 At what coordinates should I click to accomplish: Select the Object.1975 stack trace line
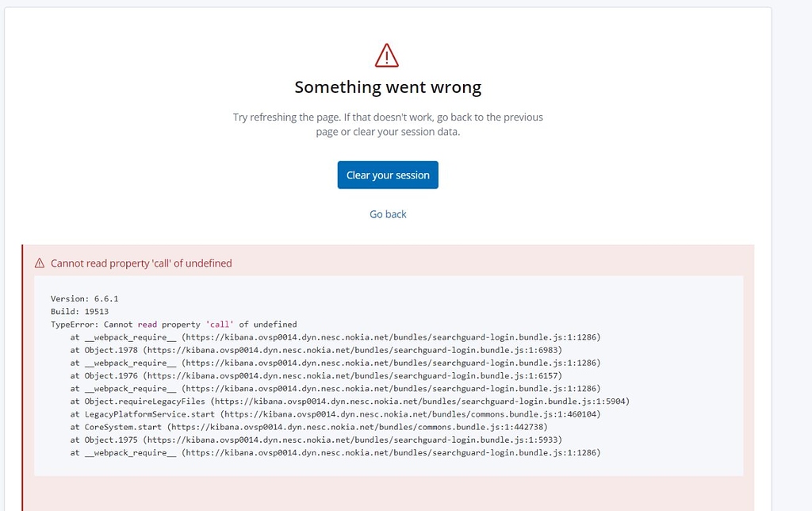click(316, 440)
